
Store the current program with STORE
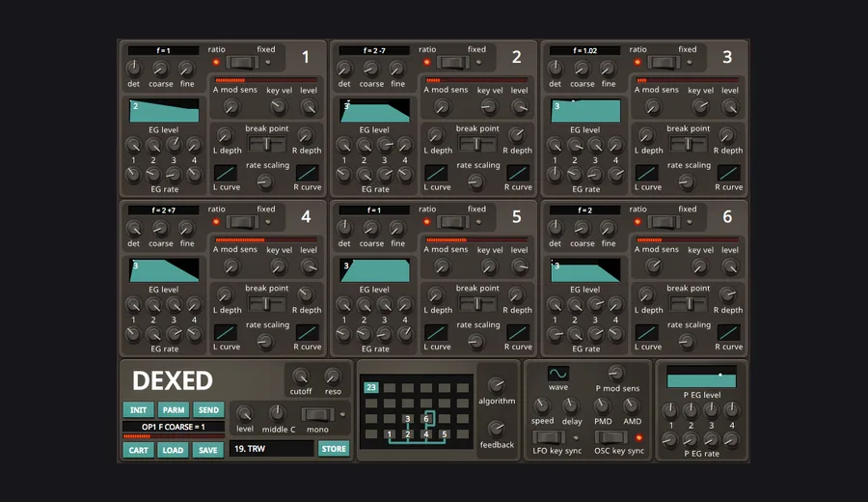pos(334,449)
